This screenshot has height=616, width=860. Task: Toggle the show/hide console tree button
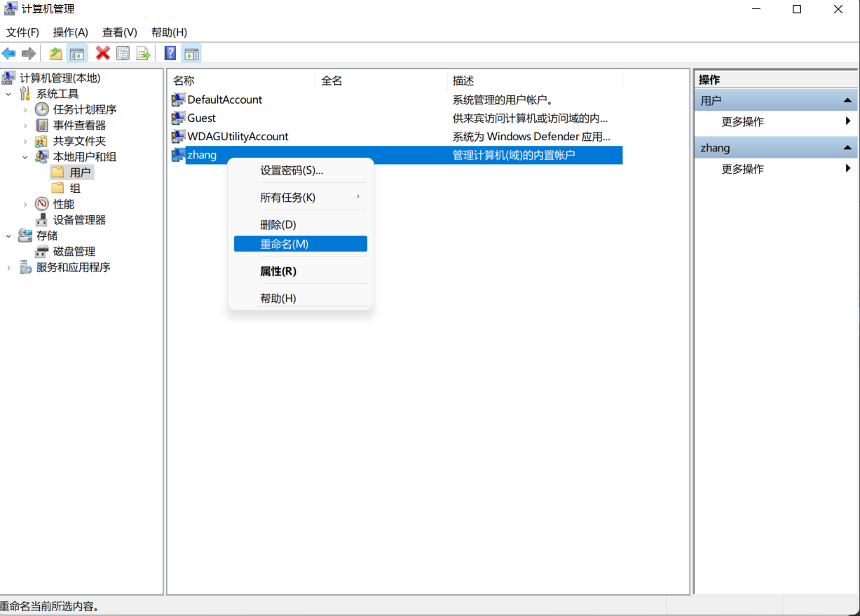pyautogui.click(x=76, y=53)
